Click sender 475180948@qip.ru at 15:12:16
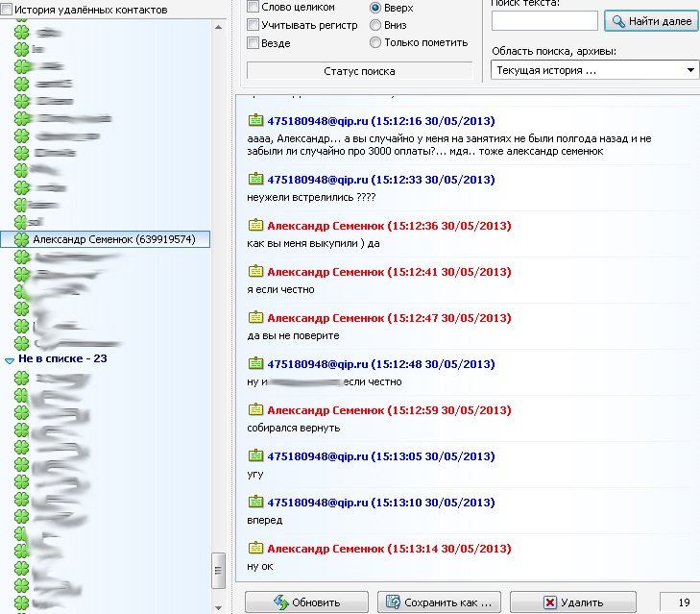 click(318, 121)
